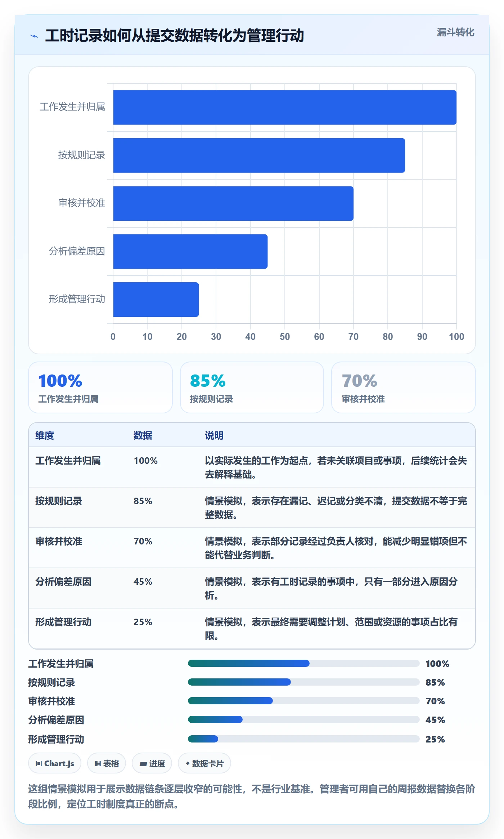Click the 25% progress bar for 形成管理行动

coord(303,739)
